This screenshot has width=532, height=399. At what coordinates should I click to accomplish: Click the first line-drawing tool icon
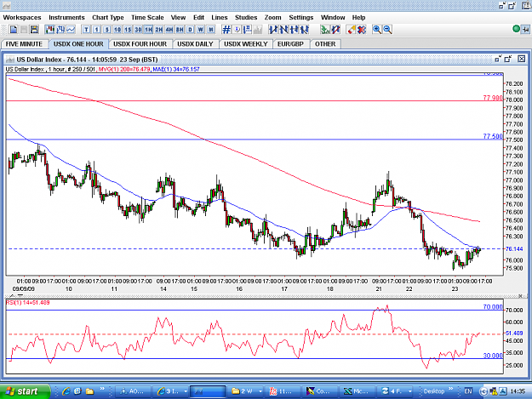pyautogui.click(x=273, y=30)
